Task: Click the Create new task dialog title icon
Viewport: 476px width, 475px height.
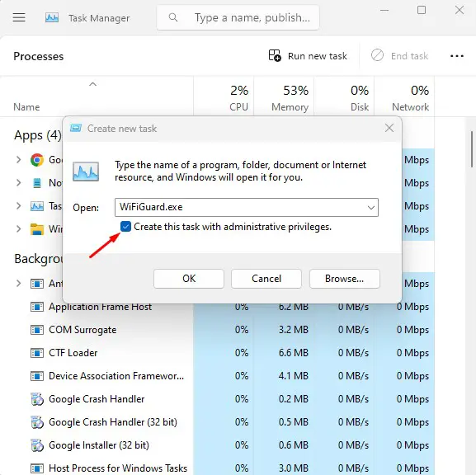Action: [76, 128]
